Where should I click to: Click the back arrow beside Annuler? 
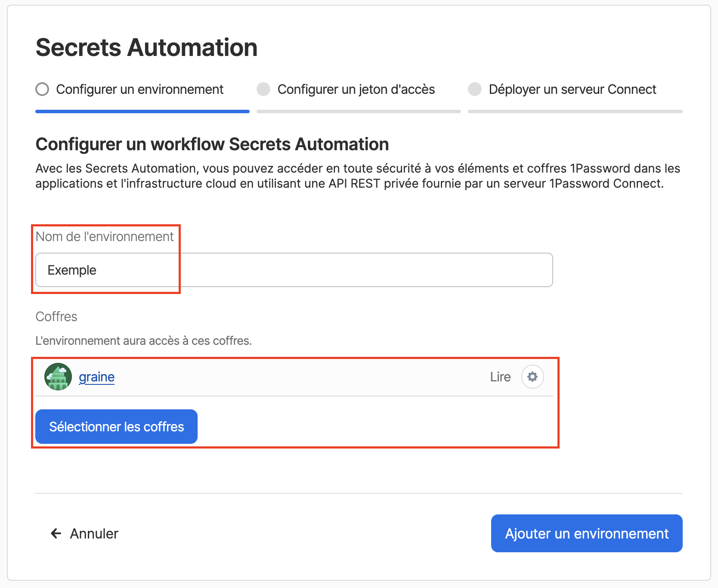[56, 534]
